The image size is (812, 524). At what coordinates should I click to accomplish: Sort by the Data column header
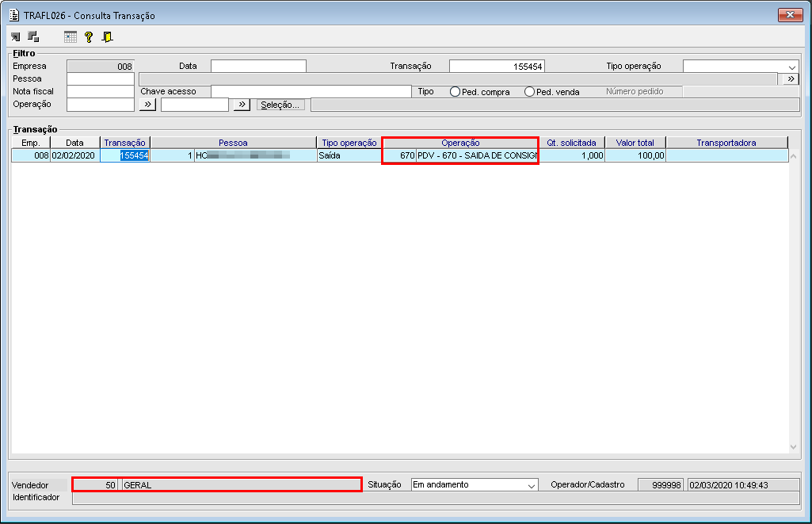[x=74, y=143]
